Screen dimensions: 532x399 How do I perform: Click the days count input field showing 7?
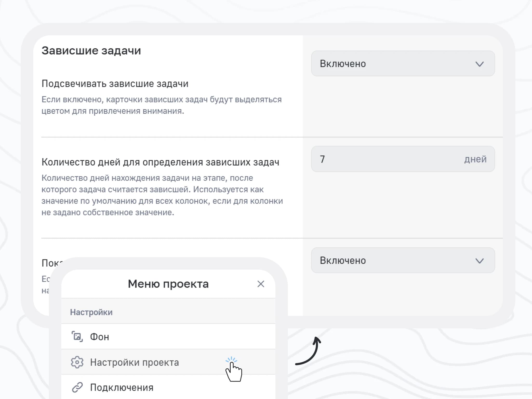(x=403, y=159)
